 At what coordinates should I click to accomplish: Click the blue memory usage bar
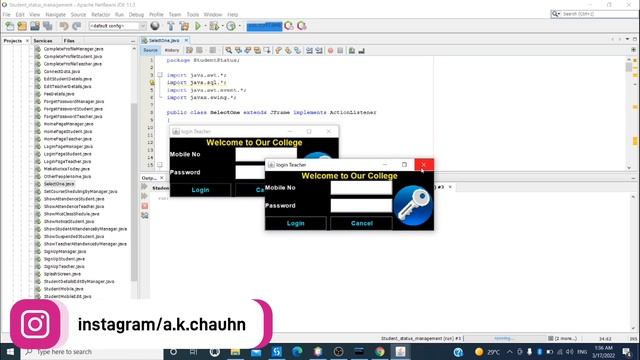264,26
